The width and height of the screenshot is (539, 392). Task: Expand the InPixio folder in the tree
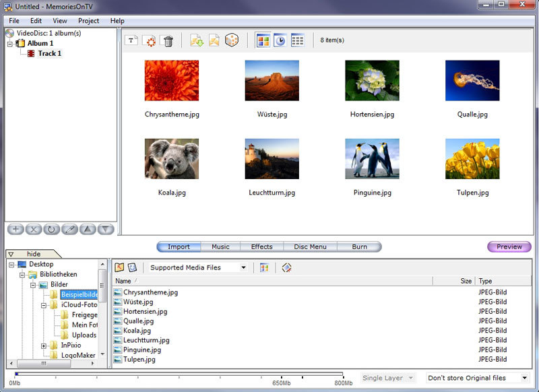pos(44,346)
